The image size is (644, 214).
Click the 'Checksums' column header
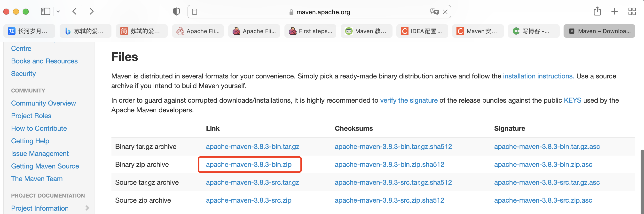(x=354, y=128)
